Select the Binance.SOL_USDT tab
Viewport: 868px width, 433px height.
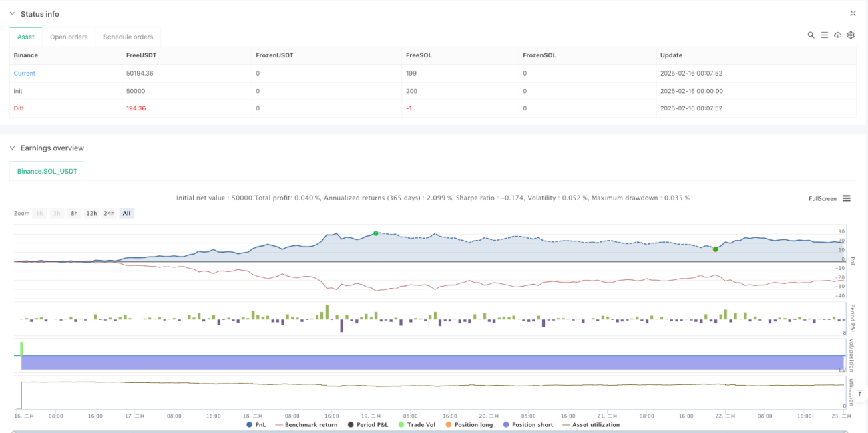click(x=47, y=172)
